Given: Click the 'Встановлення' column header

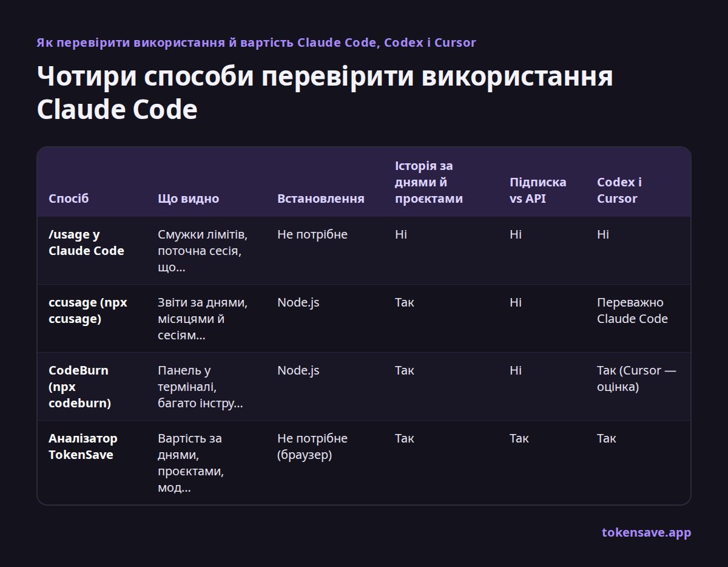Looking at the screenshot, I should tap(321, 199).
